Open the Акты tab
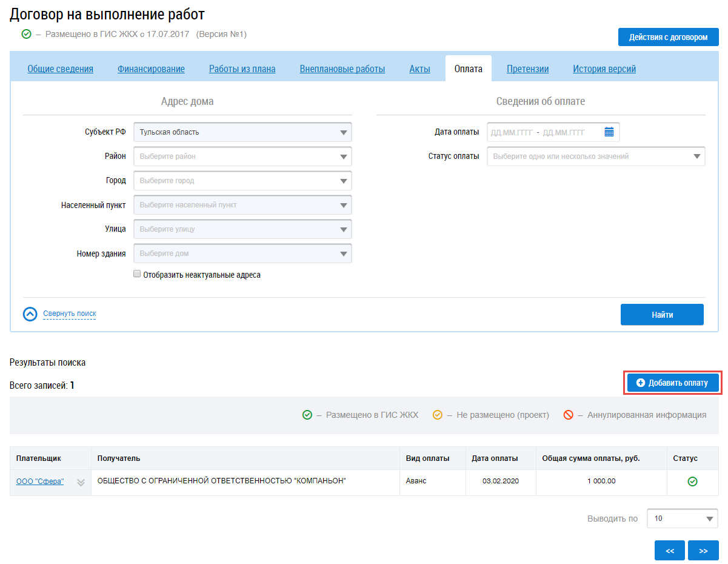Viewport: 728px width, 564px height. click(x=419, y=69)
